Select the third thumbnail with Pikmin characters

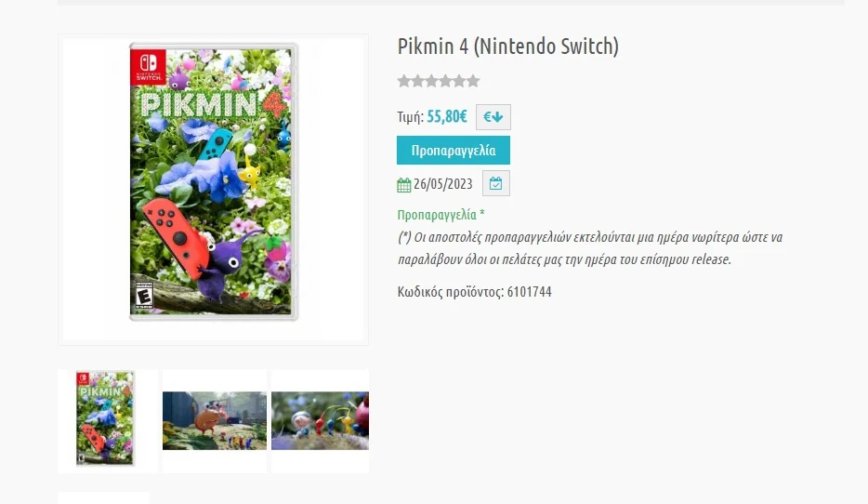pos(320,420)
